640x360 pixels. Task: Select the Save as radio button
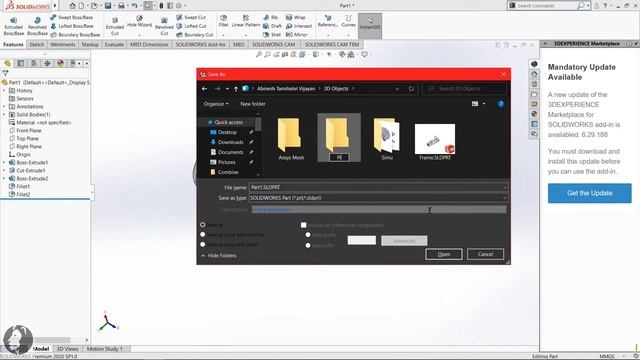tap(203, 225)
